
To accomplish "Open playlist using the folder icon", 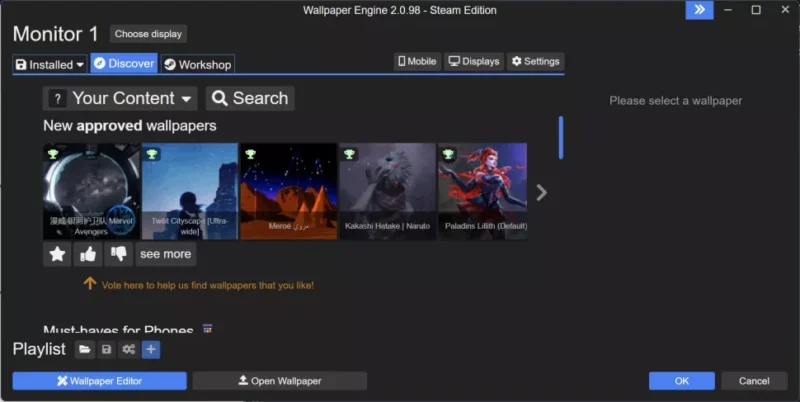I will point(85,349).
